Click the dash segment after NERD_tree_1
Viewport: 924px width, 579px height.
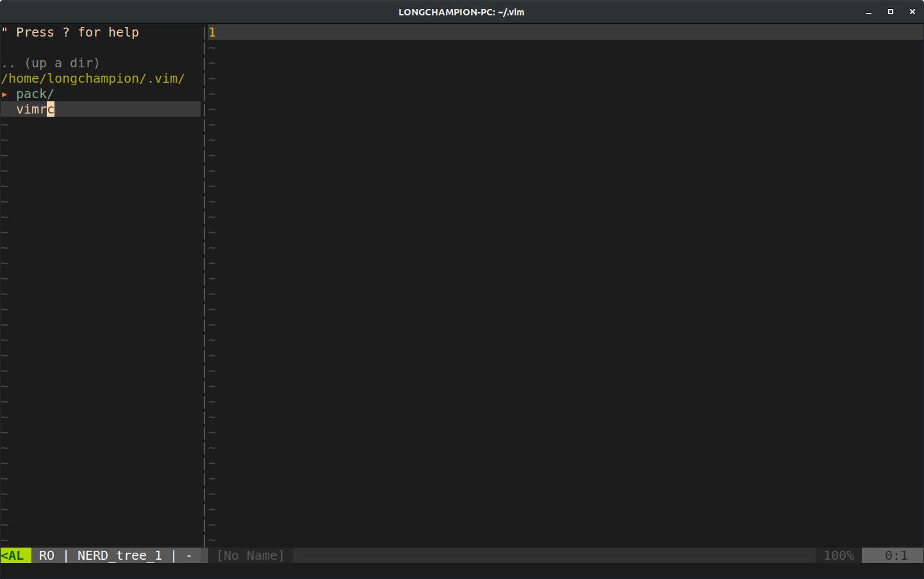tap(188, 555)
